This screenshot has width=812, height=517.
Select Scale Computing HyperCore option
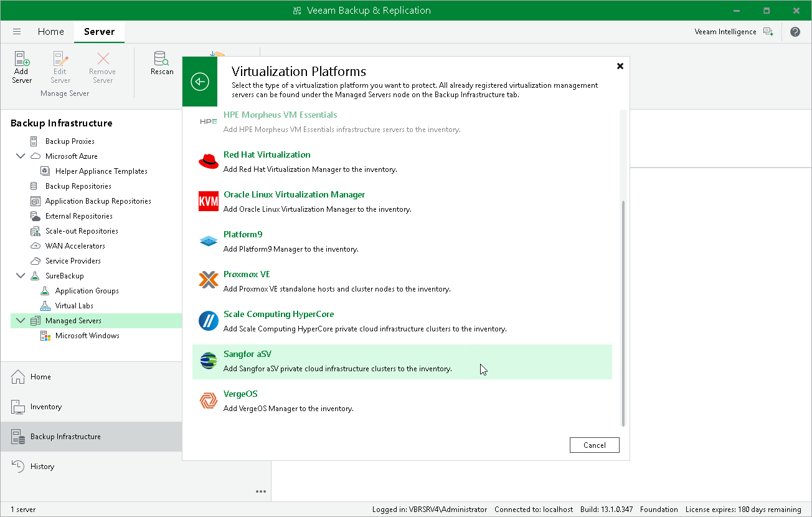point(402,321)
